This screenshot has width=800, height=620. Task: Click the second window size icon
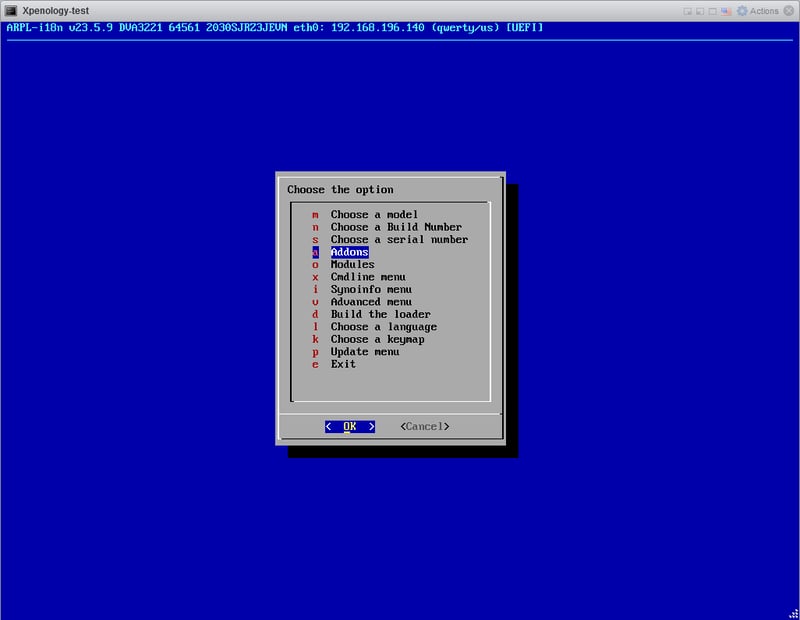[701, 10]
